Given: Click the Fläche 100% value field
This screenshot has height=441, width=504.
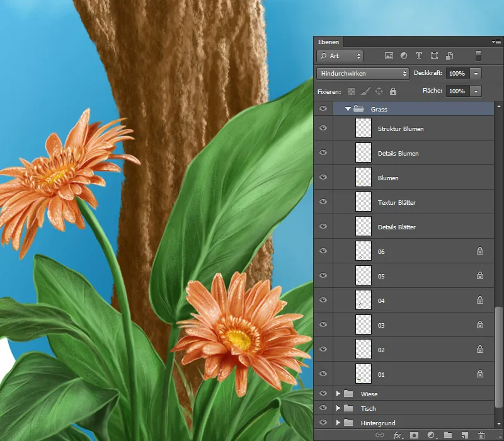Looking at the screenshot, I should point(458,91).
